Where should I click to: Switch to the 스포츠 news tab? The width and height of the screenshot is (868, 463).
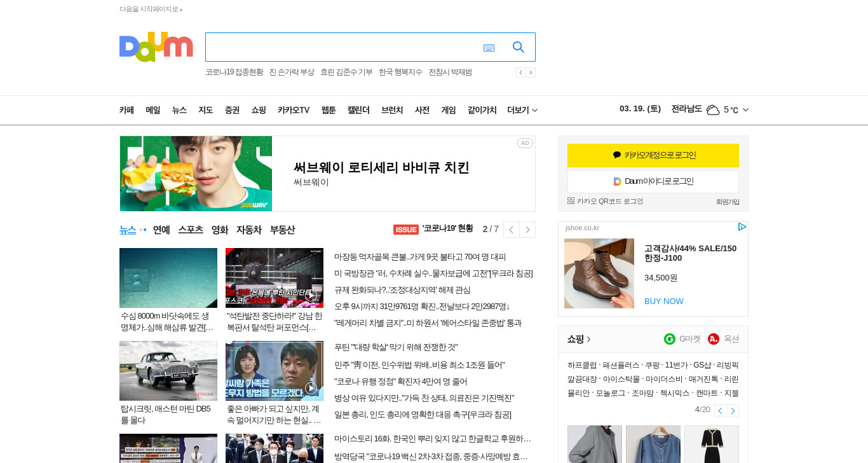(191, 230)
